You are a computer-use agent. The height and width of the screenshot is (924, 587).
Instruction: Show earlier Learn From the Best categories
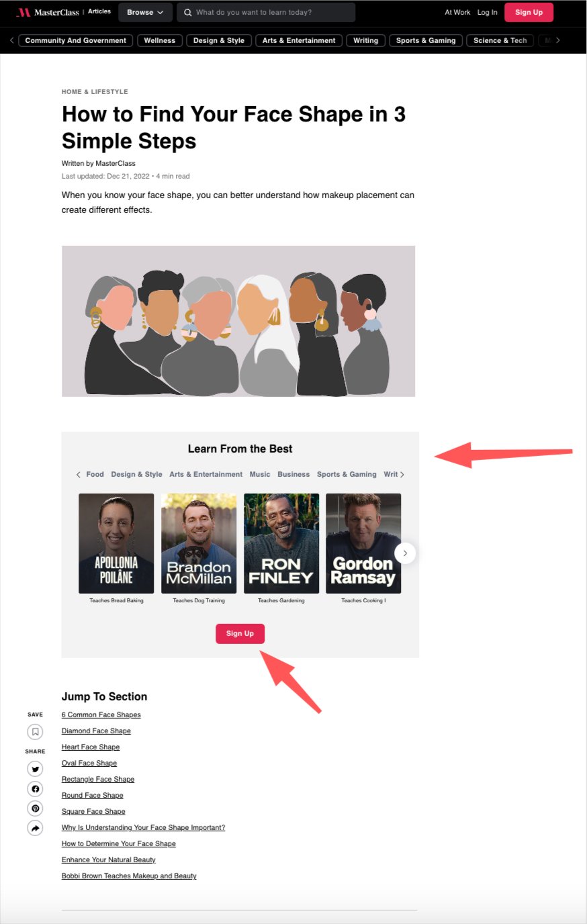[x=78, y=474]
